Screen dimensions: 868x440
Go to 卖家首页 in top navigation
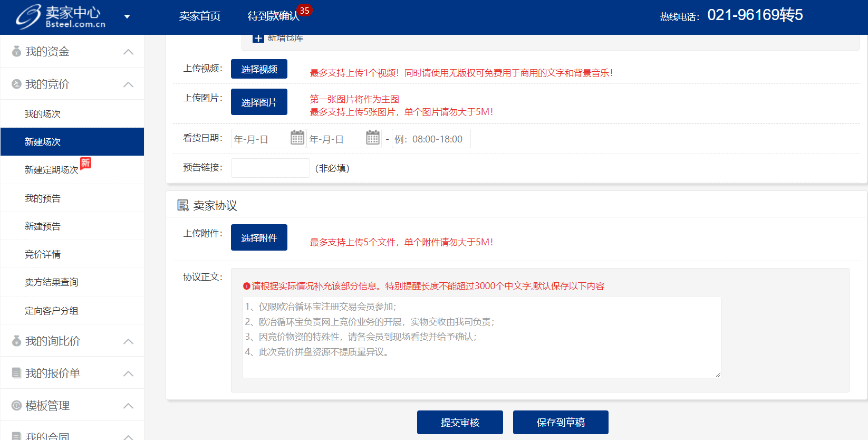tap(200, 16)
